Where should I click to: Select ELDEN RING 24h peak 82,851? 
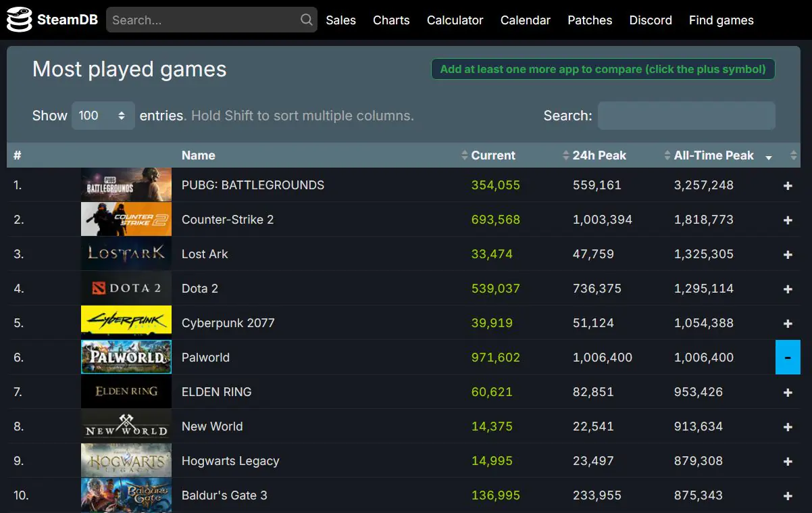coord(593,392)
